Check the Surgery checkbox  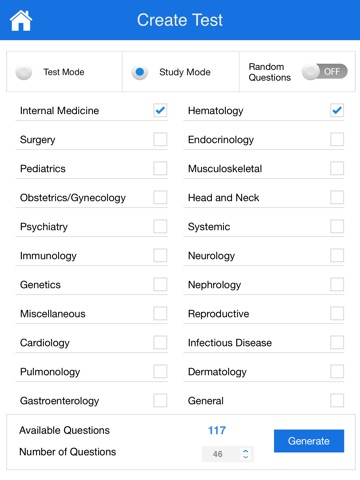tap(160, 139)
